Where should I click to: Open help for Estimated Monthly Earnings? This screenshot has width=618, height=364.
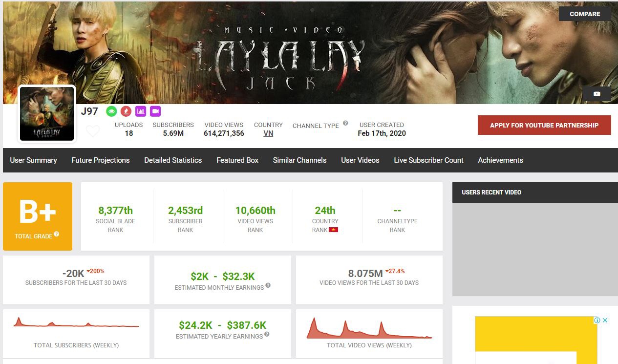268,286
